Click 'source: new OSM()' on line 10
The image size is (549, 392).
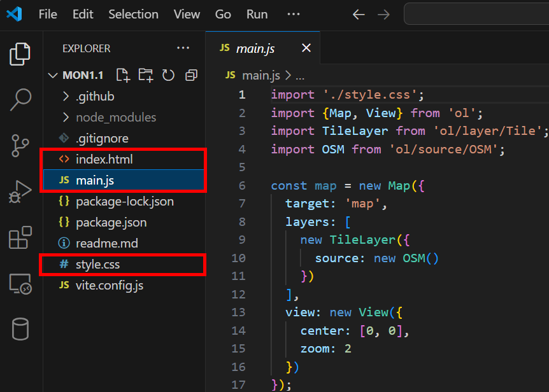[x=377, y=258]
